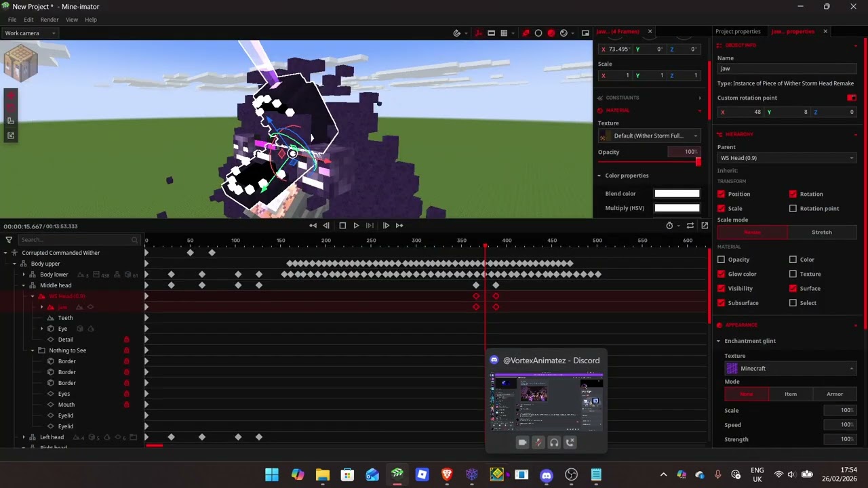Screen dimensions: 868x488
Task: Open the timeline clock settings icon
Action: 669,226
